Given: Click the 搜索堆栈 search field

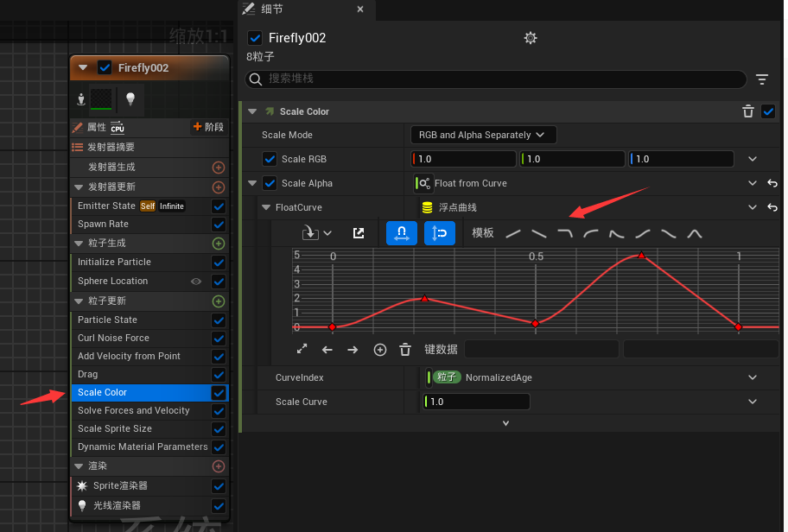Looking at the screenshot, I should coord(495,79).
